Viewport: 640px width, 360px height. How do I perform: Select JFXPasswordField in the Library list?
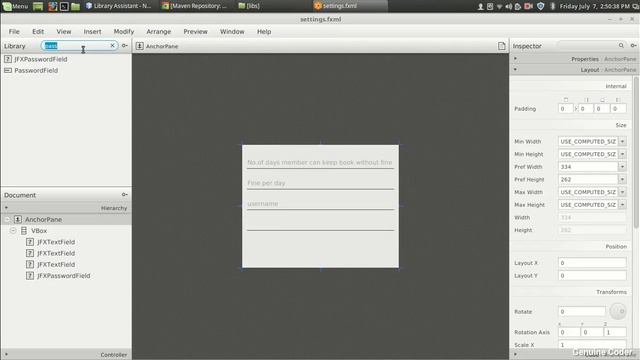41,59
